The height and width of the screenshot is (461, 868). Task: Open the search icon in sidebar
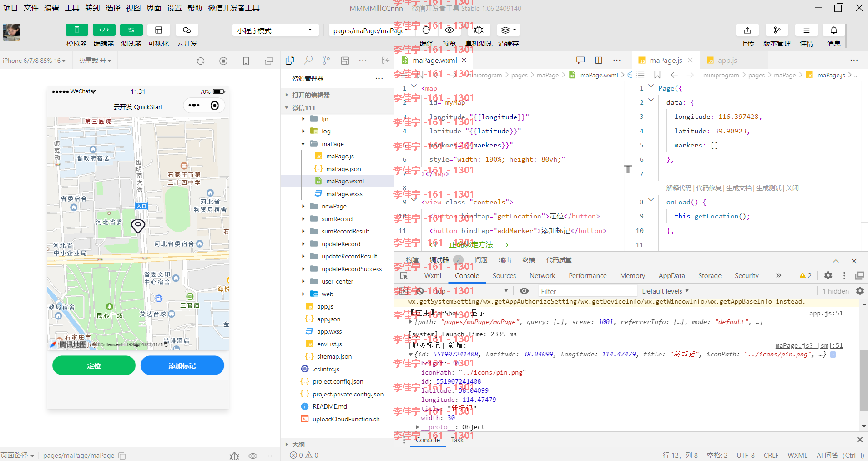308,60
